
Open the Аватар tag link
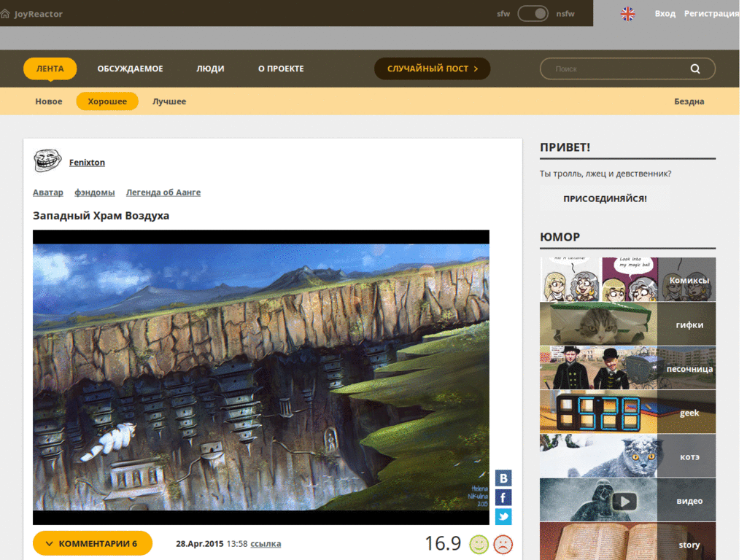click(47, 192)
